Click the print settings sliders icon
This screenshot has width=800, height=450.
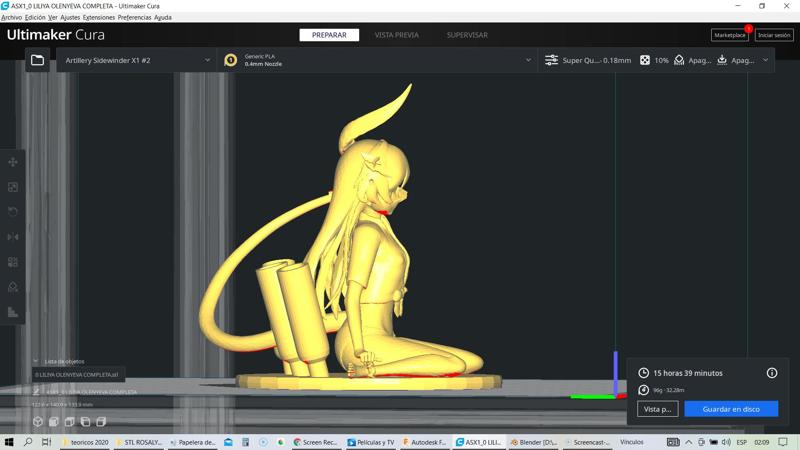pyautogui.click(x=551, y=60)
